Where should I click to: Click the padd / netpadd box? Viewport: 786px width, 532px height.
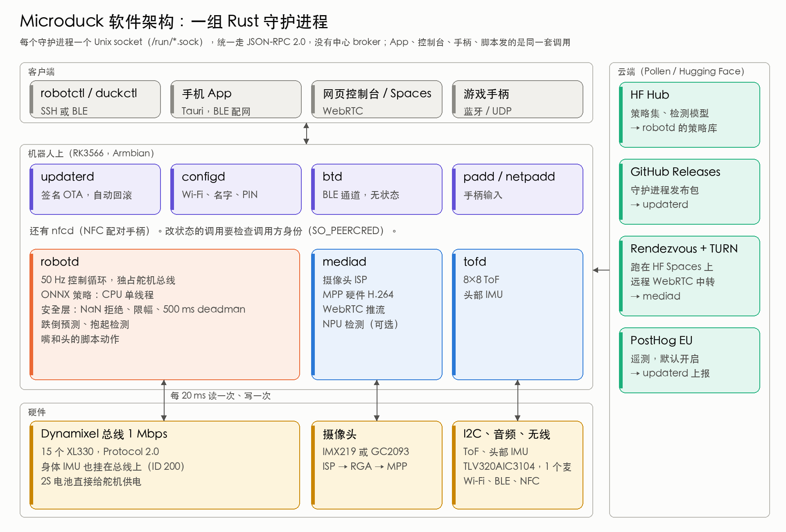pos(517,189)
